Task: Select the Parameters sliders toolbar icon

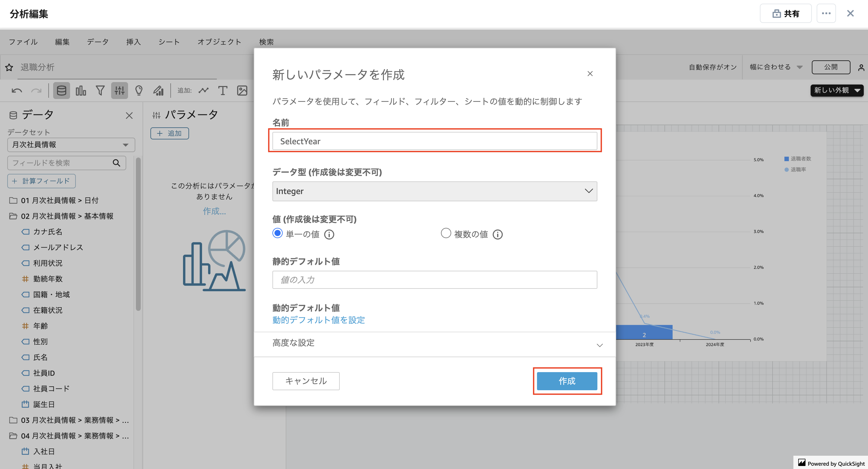Action: (119, 91)
